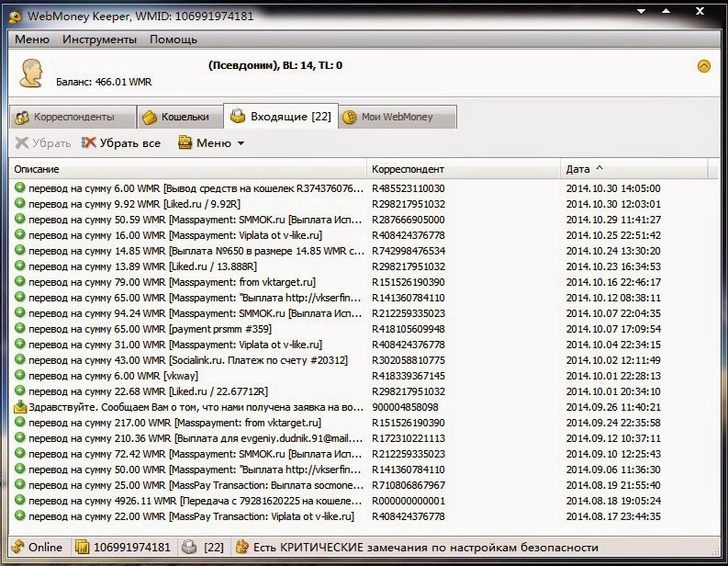Click green icon of Liked.ru / 22.67712R row
The width and height of the screenshot is (728, 566).
tap(19, 391)
